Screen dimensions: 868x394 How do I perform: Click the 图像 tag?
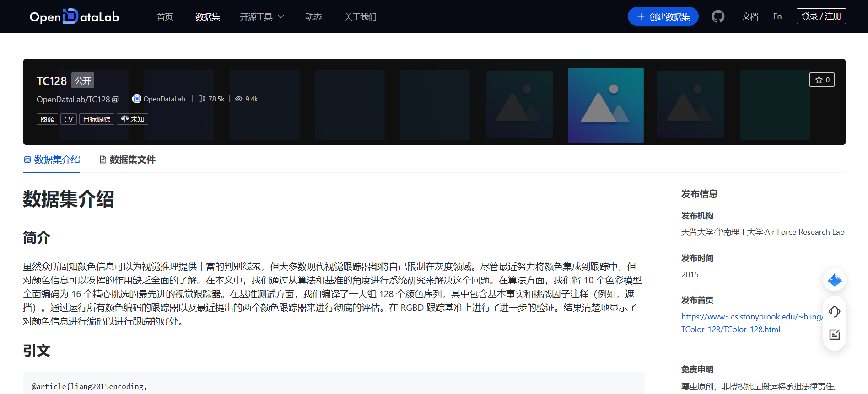pyautogui.click(x=47, y=119)
